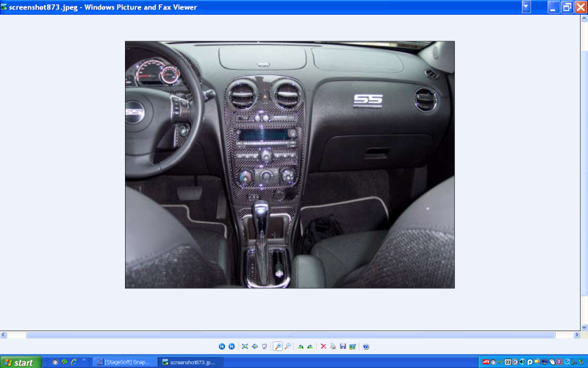Click the Actual Size toolbar icon
Image resolution: width=588 pixels, height=368 pixels.
(x=254, y=346)
